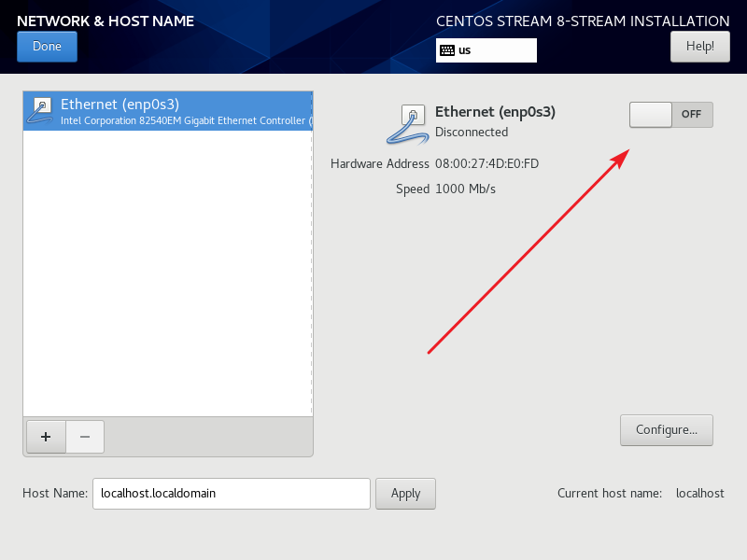
Task: Toggle the Ethernet enp0s3 switch on
Action: click(x=670, y=114)
